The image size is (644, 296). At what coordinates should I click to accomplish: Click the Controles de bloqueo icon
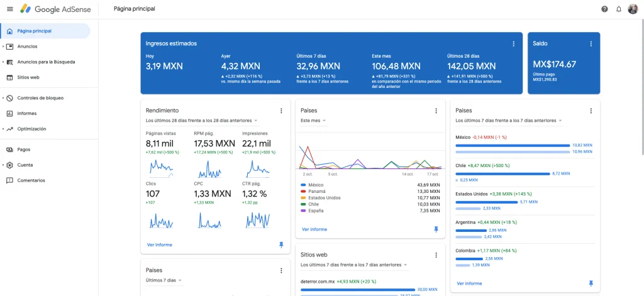point(10,98)
